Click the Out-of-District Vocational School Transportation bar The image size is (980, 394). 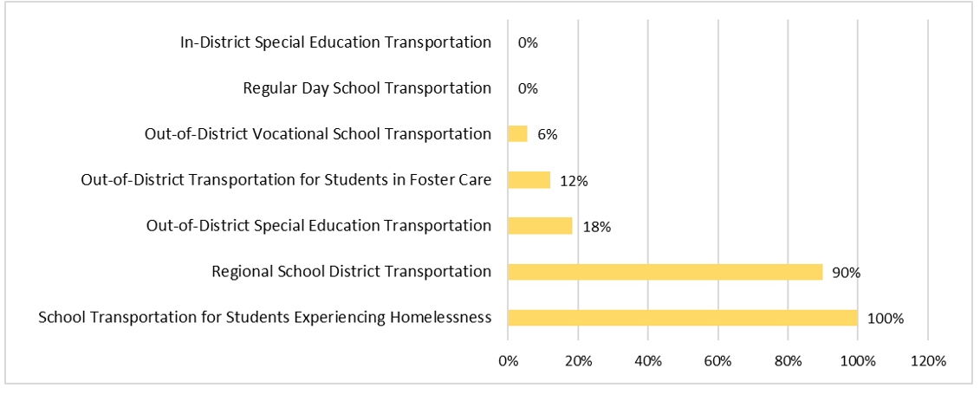(x=518, y=134)
